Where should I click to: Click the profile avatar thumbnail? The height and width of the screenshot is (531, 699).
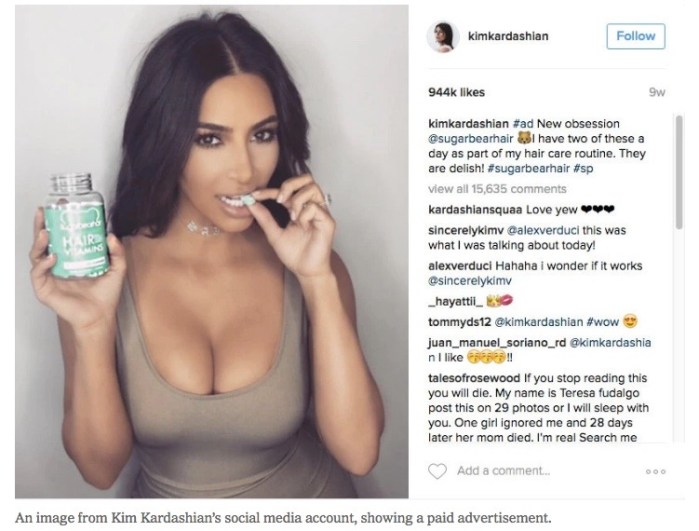(443, 37)
